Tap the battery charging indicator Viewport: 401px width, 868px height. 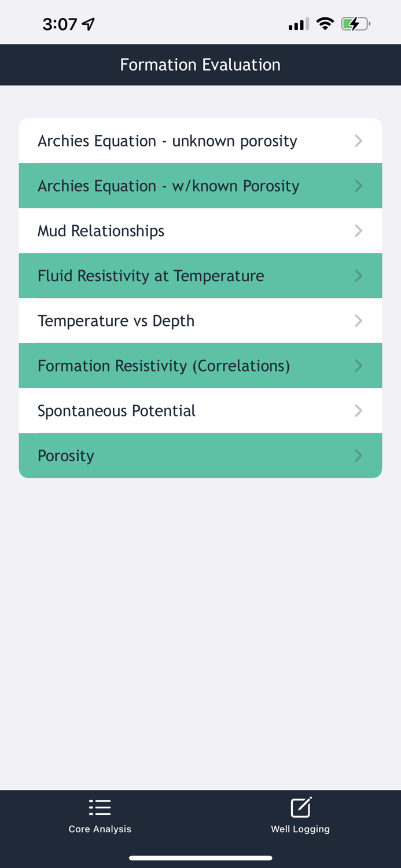pyautogui.click(x=355, y=24)
